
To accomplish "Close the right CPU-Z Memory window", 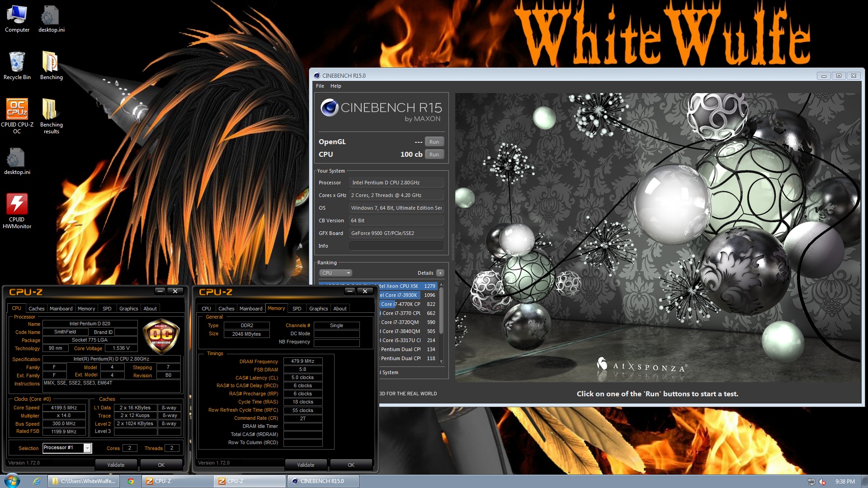I will 365,291.
